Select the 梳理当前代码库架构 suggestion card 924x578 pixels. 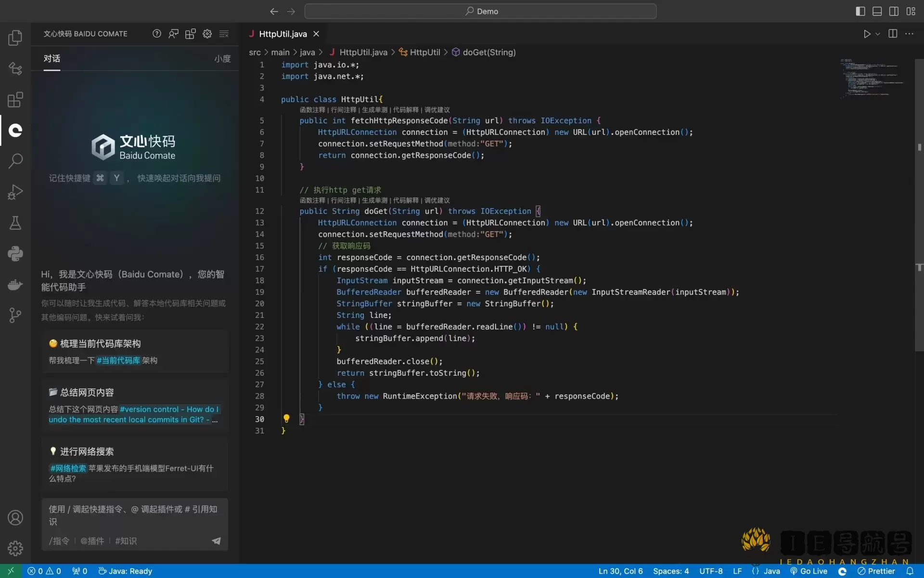[135, 352]
